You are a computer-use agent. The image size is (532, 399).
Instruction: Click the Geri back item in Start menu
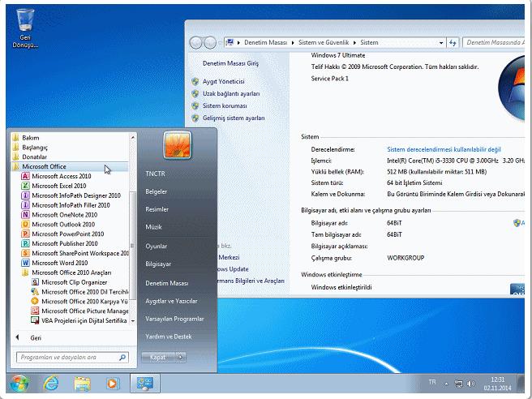point(36,337)
